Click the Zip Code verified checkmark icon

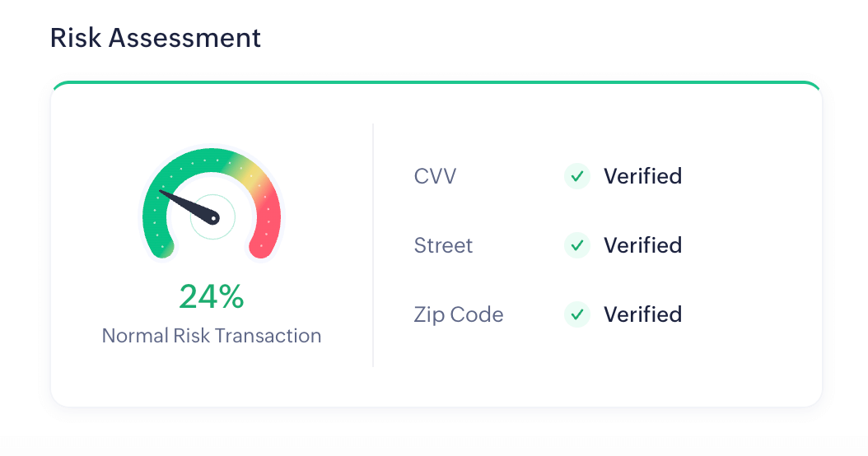coord(577,314)
